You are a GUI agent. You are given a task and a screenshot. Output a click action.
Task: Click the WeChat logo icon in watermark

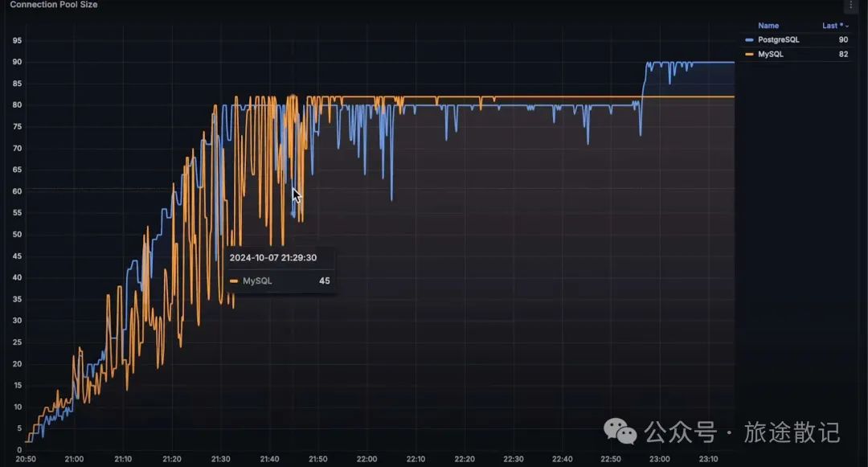(x=620, y=432)
